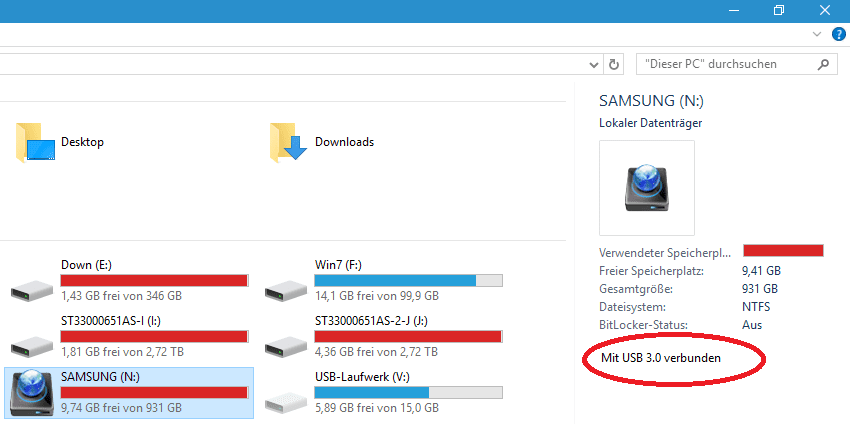
Task: Click the "Gesamtgröße:" label
Action: pos(636,289)
